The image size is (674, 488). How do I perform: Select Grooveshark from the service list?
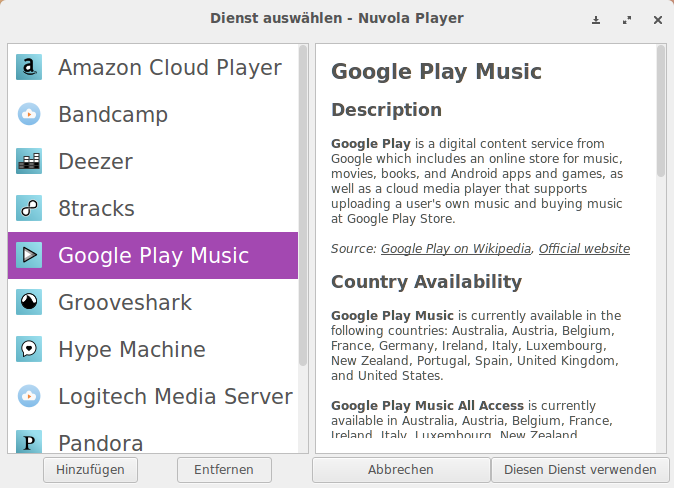(x=124, y=302)
